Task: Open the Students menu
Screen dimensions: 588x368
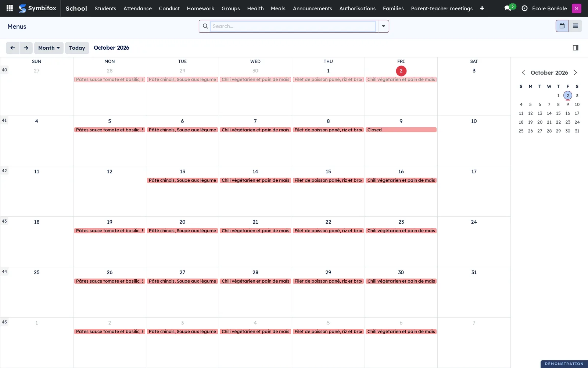Action: click(x=105, y=8)
